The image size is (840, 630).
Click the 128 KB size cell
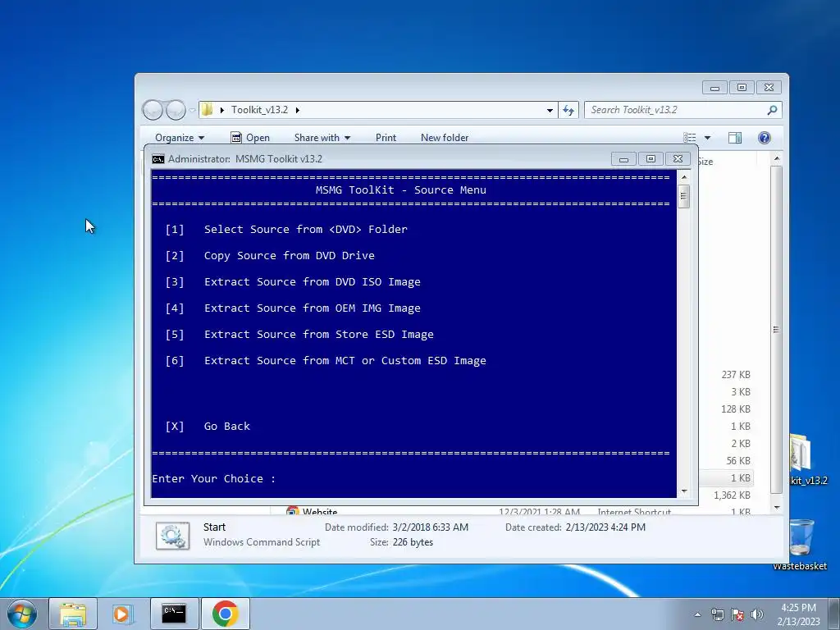coord(736,409)
